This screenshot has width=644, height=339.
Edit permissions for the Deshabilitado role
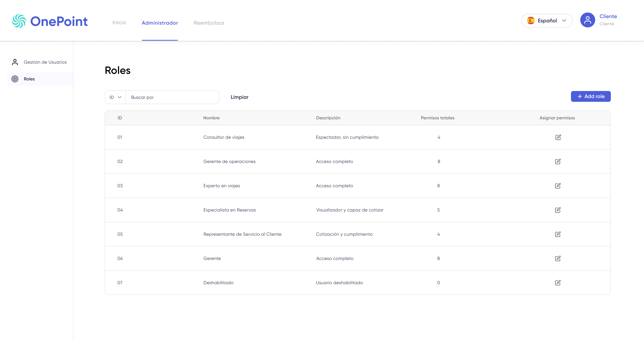coord(558,283)
